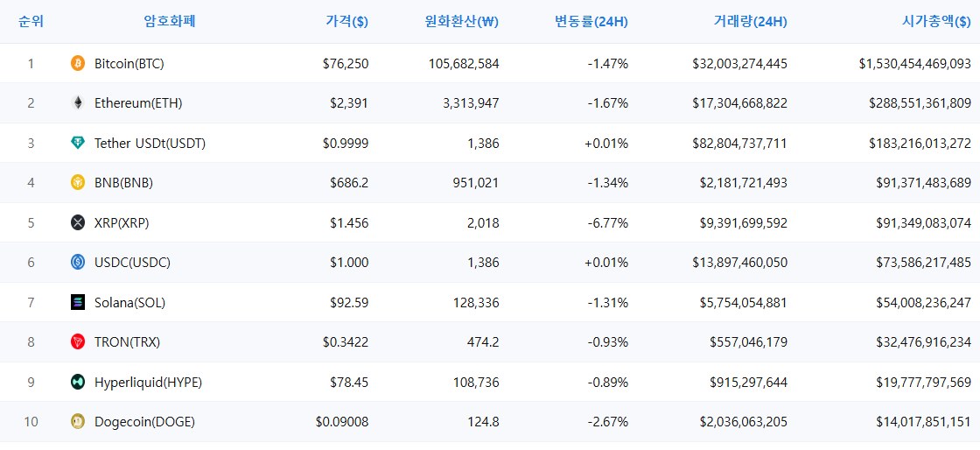Select Tether price $0.9999
This screenshot has width=980, height=450.
pyautogui.click(x=346, y=143)
